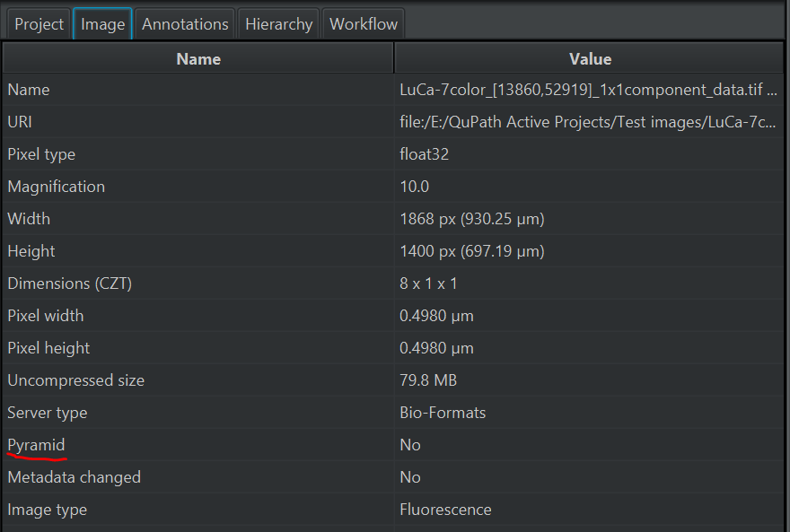Open the Workflow tab

(363, 23)
